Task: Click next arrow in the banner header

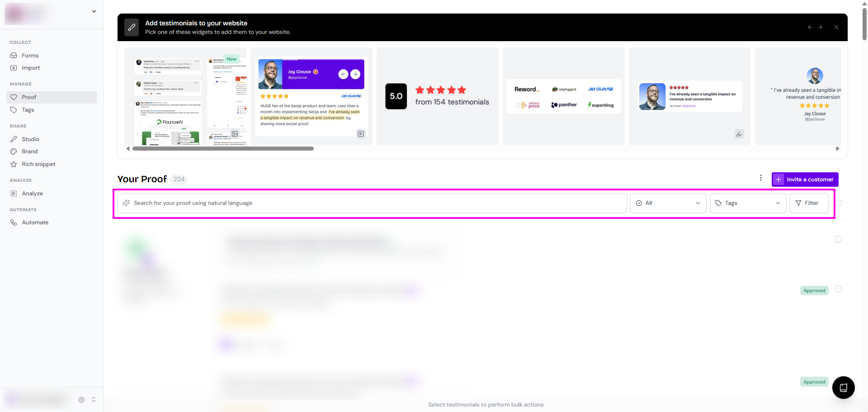Action: (820, 28)
